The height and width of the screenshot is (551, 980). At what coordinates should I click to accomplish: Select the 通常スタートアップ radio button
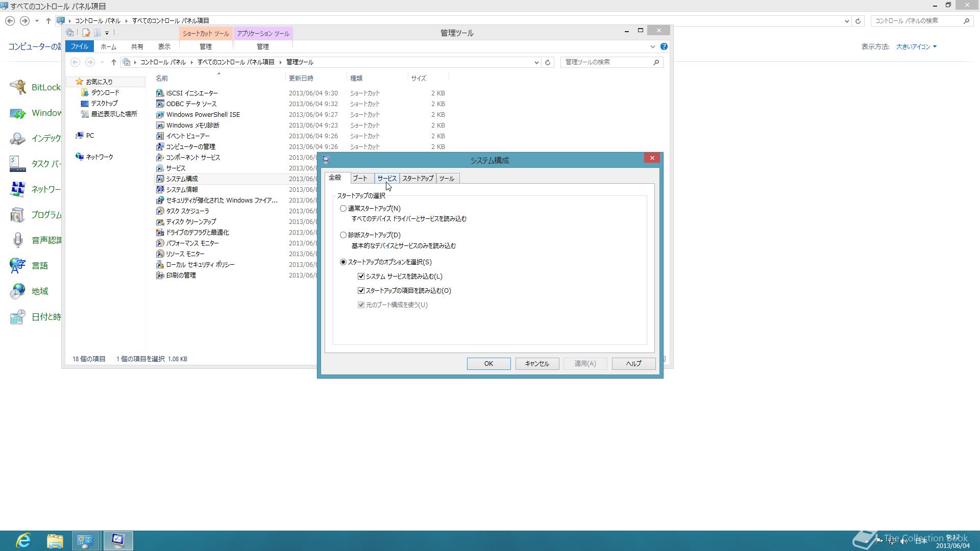344,209
